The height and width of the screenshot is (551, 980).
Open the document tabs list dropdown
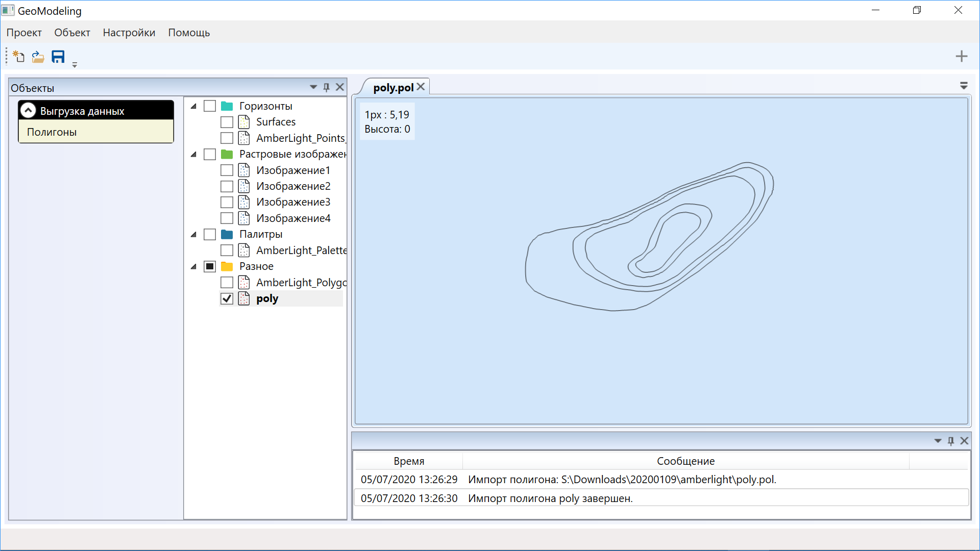pos(964,86)
